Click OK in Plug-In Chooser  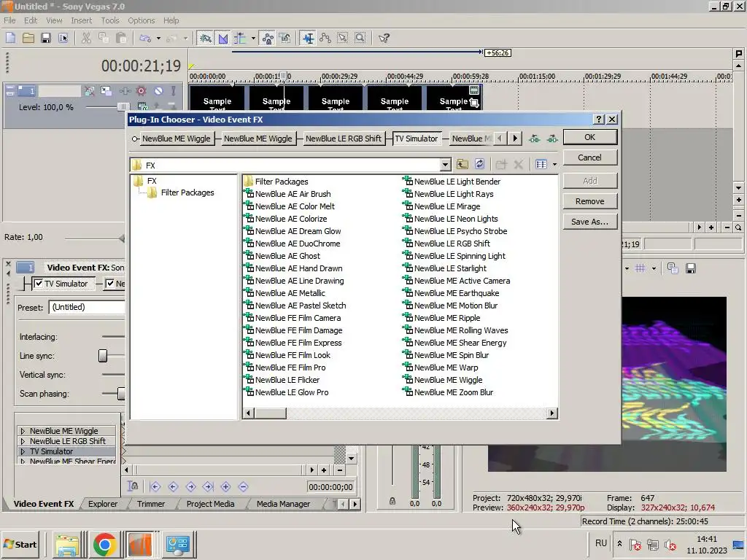[589, 137]
